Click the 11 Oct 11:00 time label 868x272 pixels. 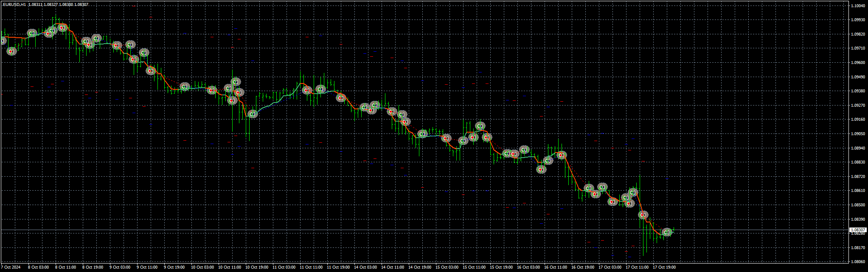[311, 267]
